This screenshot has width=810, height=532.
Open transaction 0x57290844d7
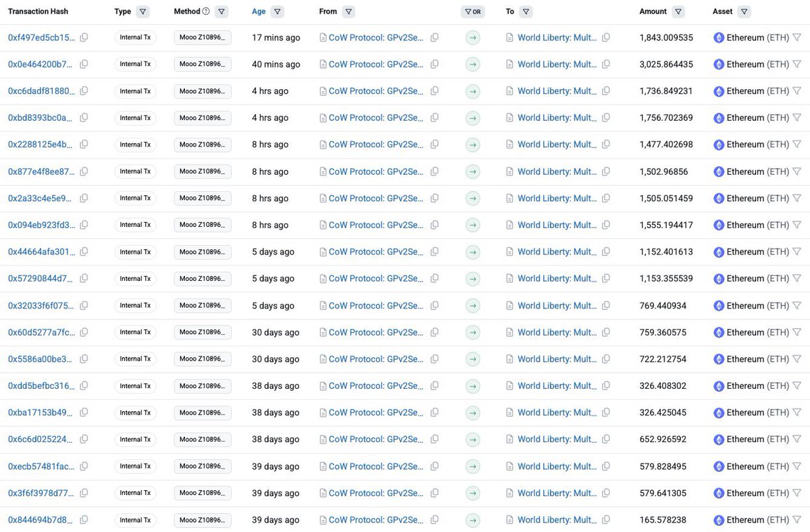pyautogui.click(x=40, y=278)
